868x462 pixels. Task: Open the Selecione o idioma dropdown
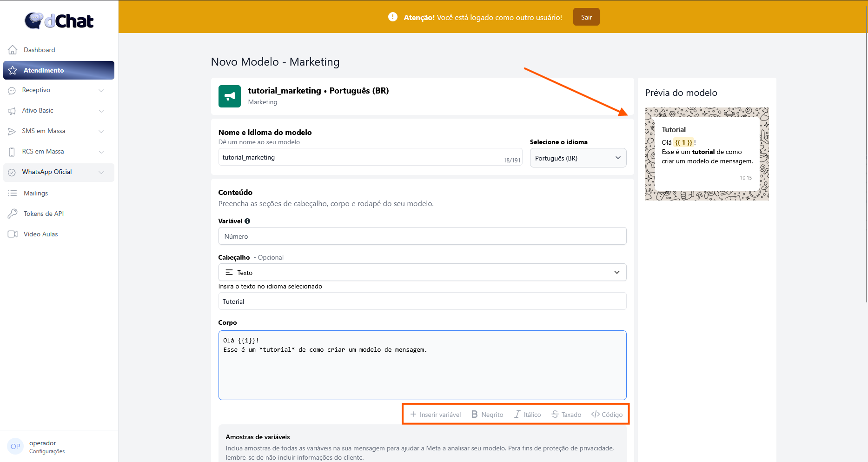point(578,158)
